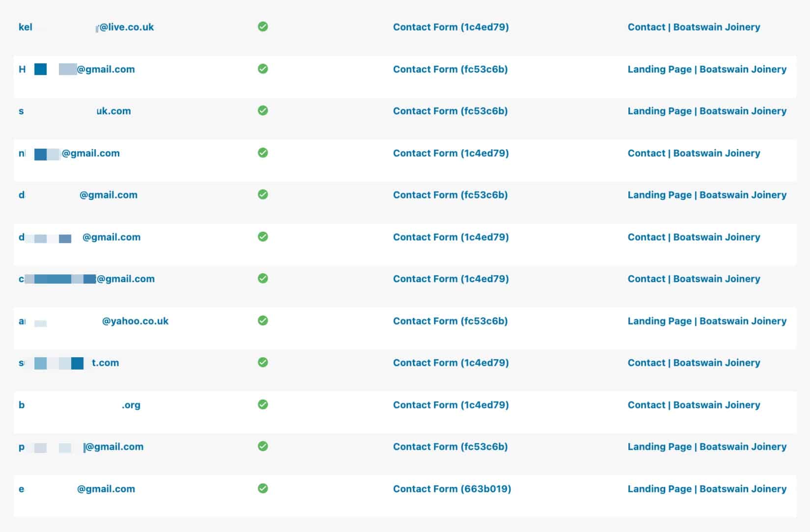Open Contact Form (1c4ed79) in the c…@gmail.com row
The height and width of the screenshot is (532, 810).
click(451, 279)
